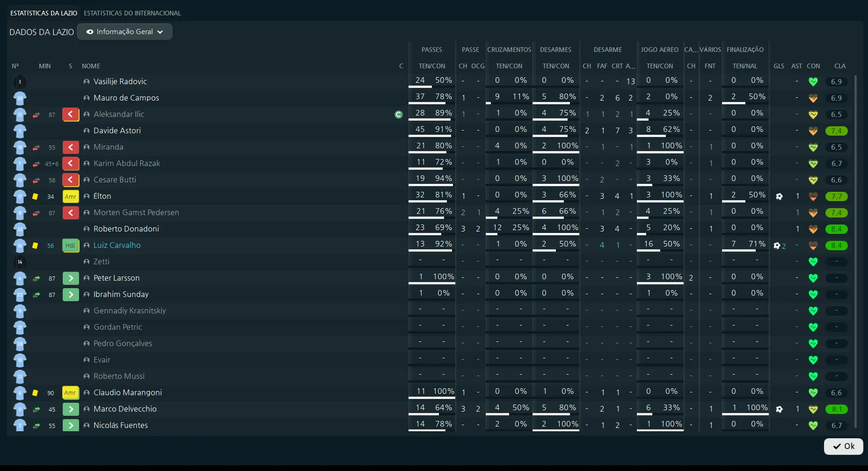Viewport: 868px width, 471px height.
Task: Sort table by MIN column header
Action: [45, 66]
